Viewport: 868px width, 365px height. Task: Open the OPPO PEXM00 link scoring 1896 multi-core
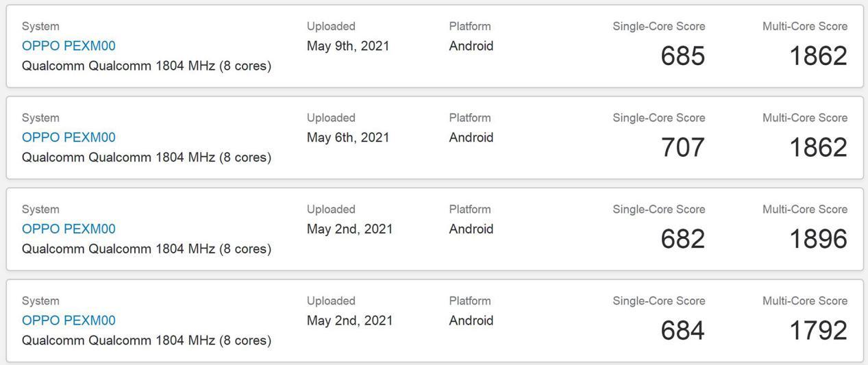(x=69, y=229)
